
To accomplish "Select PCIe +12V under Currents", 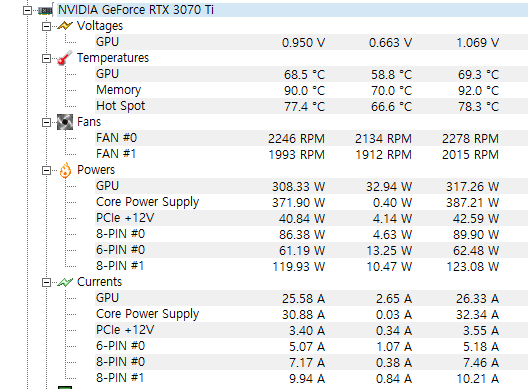I will pyautogui.click(x=125, y=330).
